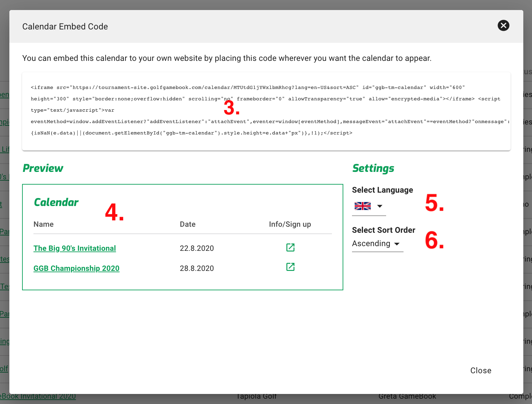The image size is (532, 404).
Task: Close the dialog with the X icon
Action: click(x=503, y=25)
